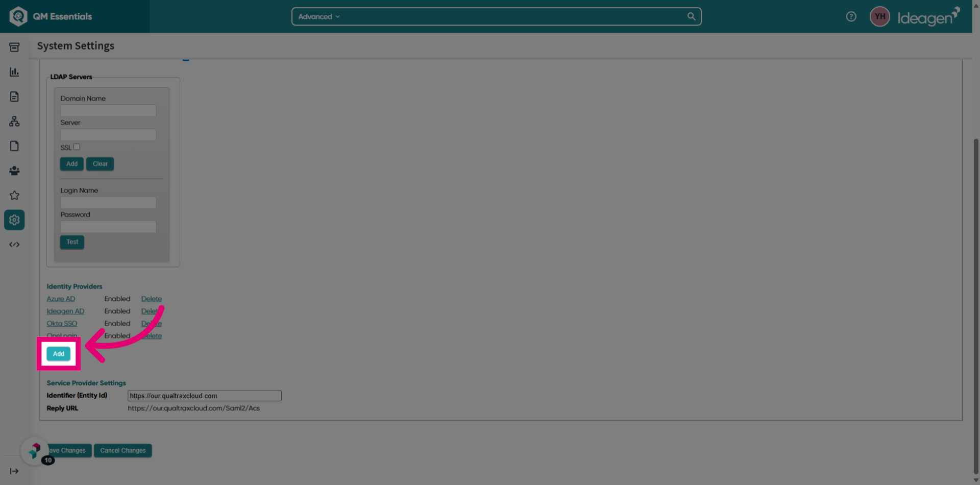The image size is (980, 485).
Task: Click the Identity Providers heading
Action: pyautogui.click(x=75, y=286)
